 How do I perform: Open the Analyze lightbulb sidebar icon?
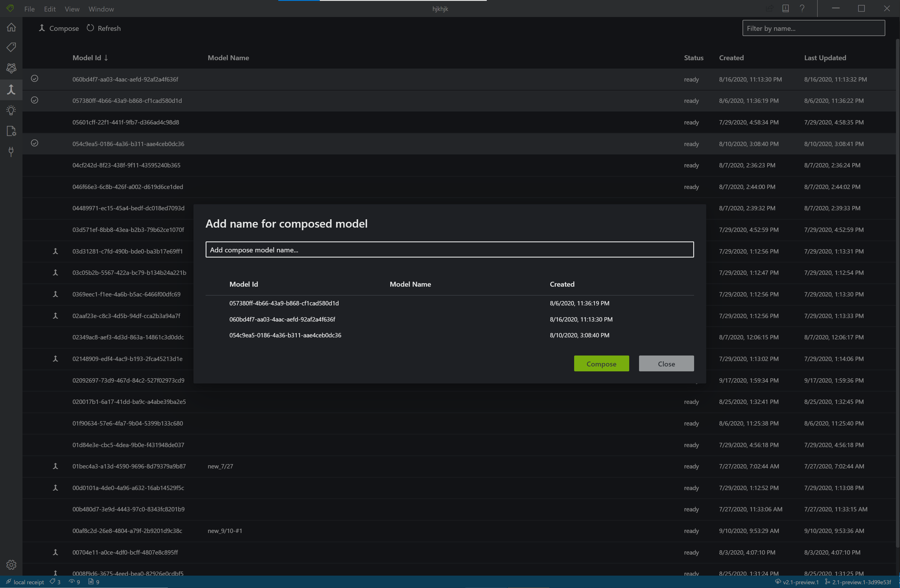coord(11,110)
